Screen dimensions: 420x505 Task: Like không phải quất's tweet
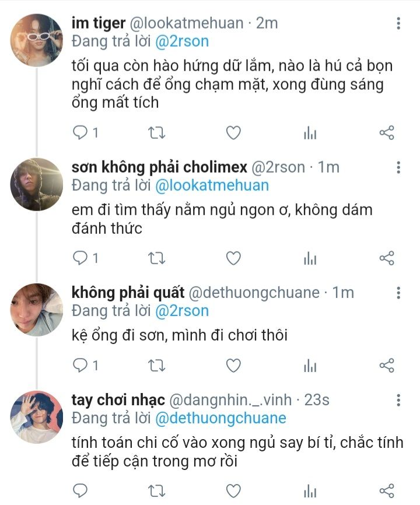click(233, 366)
